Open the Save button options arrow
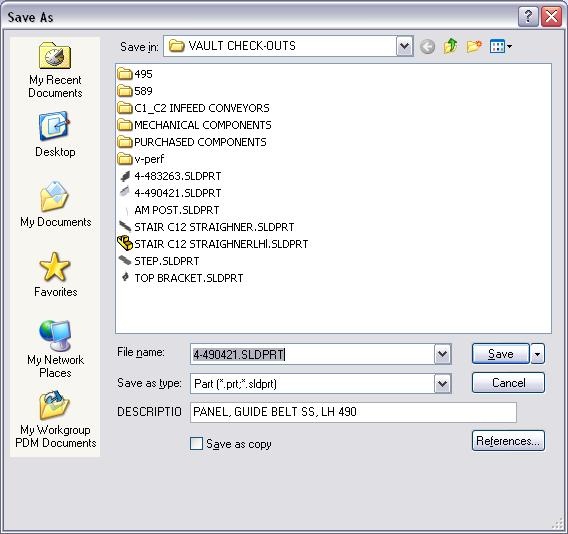568x534 pixels. tap(538, 354)
